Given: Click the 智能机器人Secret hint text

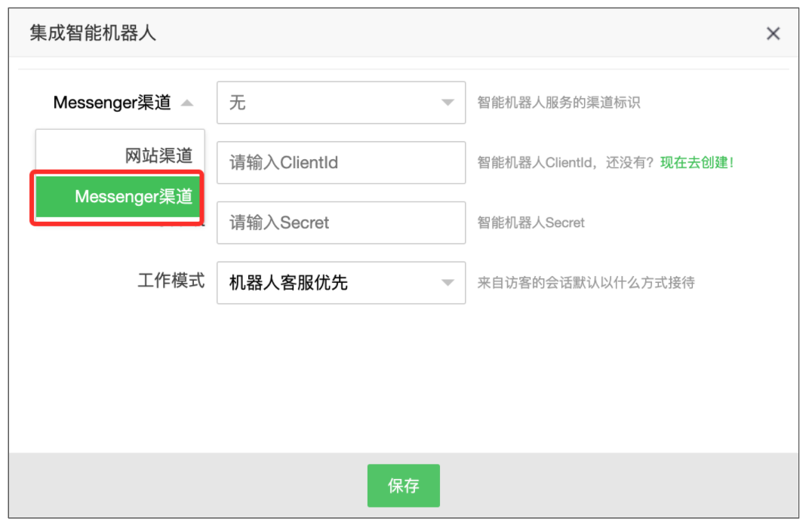Looking at the screenshot, I should (x=531, y=223).
